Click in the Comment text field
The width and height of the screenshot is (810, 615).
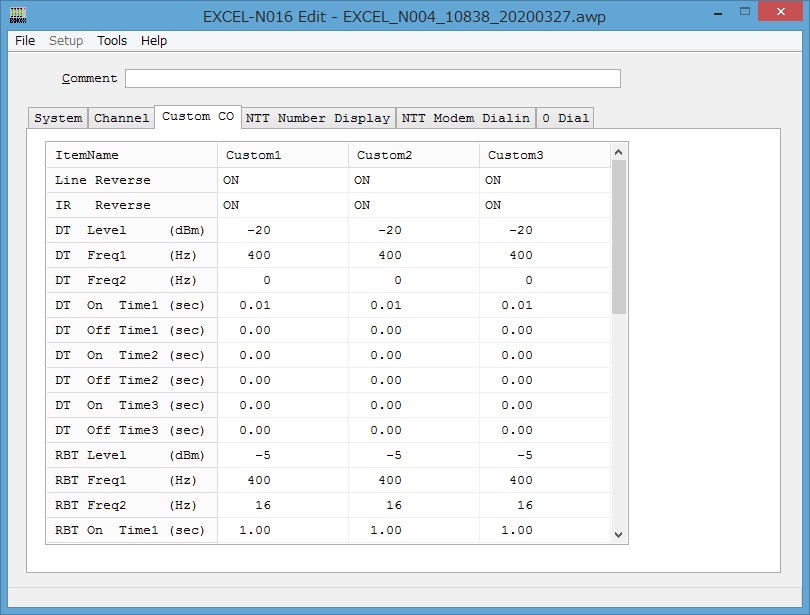(x=372, y=79)
